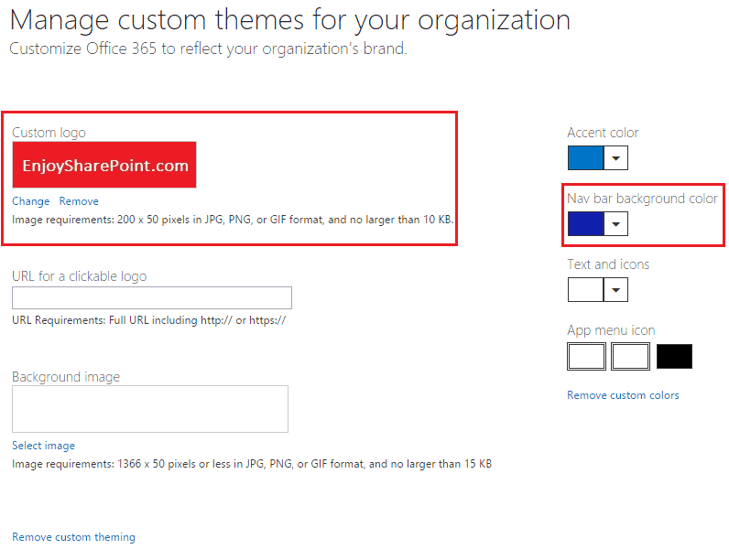The height and width of the screenshot is (560, 729).
Task: Select the second white App menu icon
Action: (630, 356)
